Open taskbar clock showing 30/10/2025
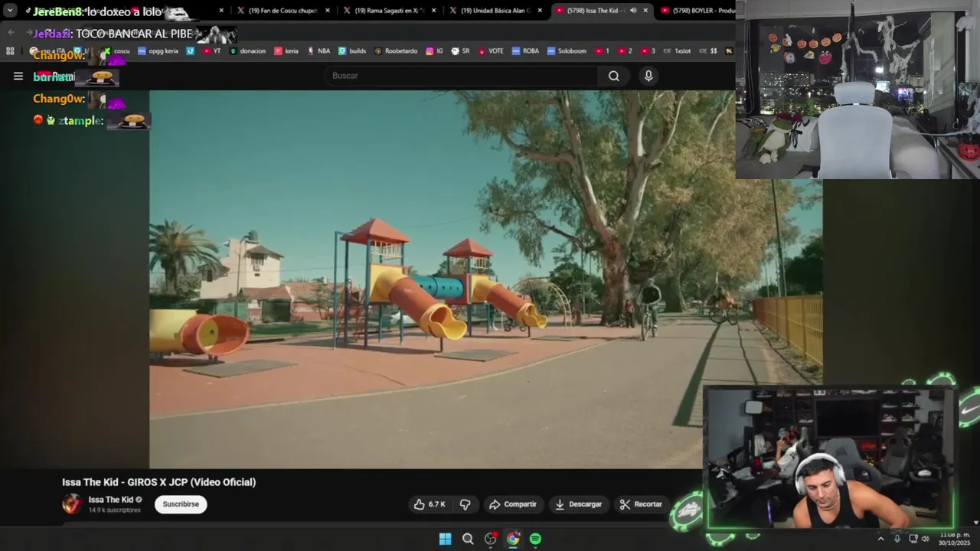This screenshot has width=980, height=551. point(954,539)
